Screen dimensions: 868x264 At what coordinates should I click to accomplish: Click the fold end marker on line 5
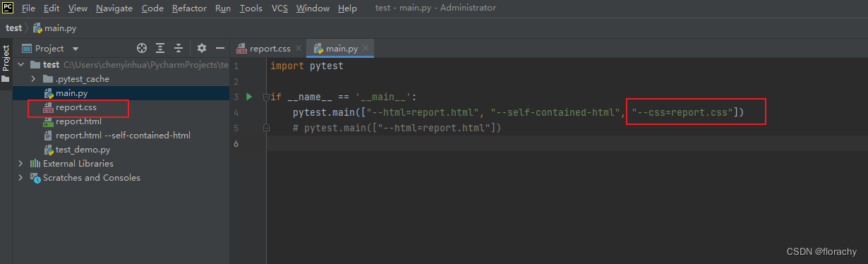coord(266,128)
